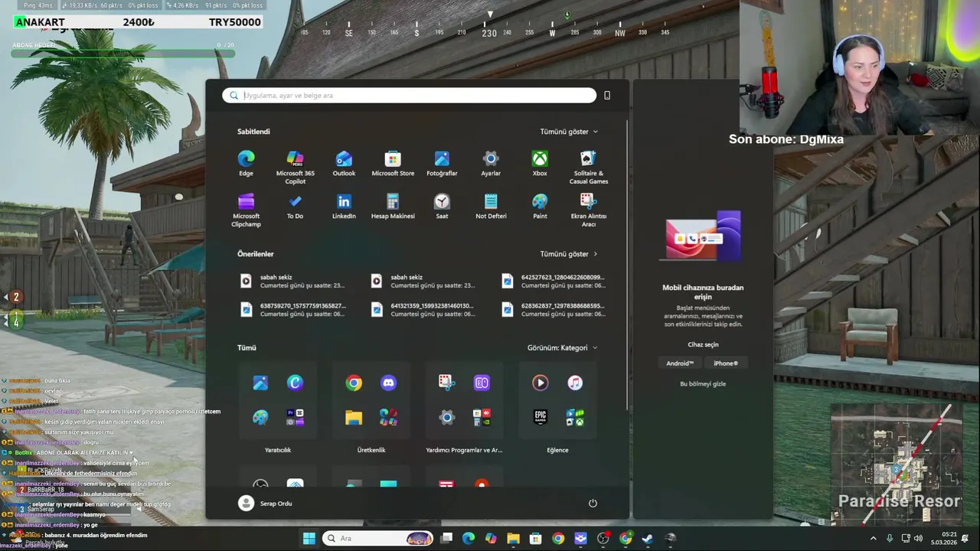Launch Xbox from pinned apps
Viewport: 980px width, 551px height.
coord(540,163)
